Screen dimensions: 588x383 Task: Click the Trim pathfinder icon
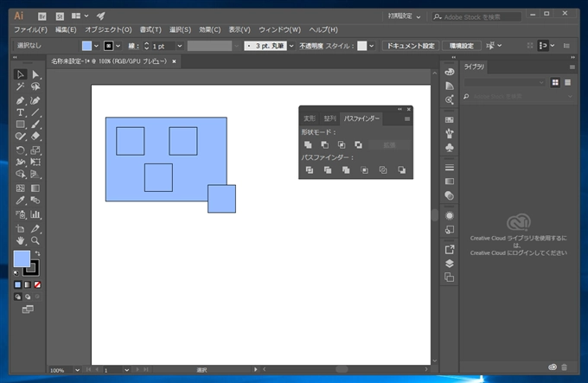pos(328,170)
